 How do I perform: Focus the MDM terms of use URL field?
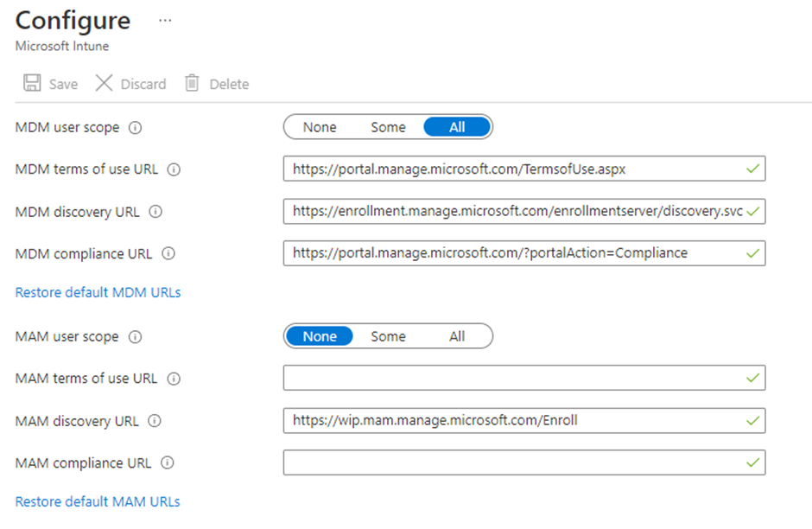524,169
